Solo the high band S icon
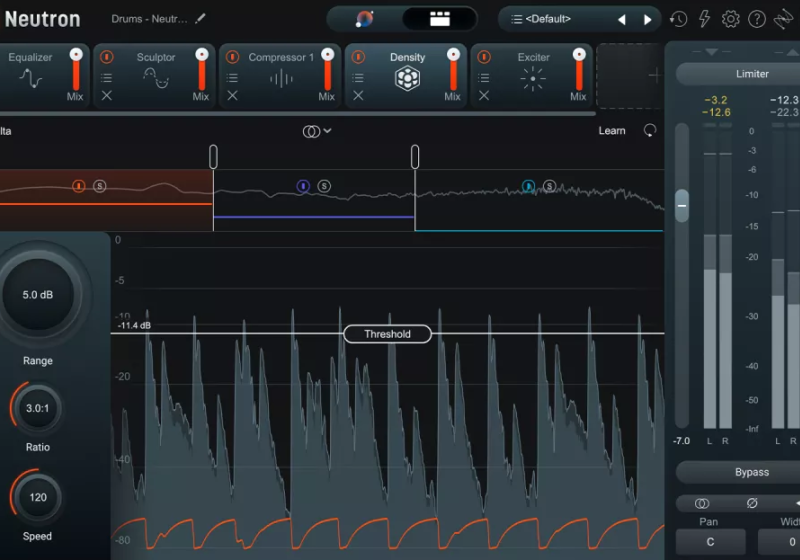 (549, 186)
